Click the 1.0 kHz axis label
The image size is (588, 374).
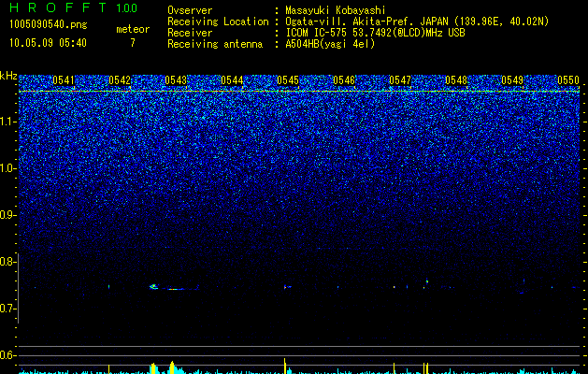point(7,168)
